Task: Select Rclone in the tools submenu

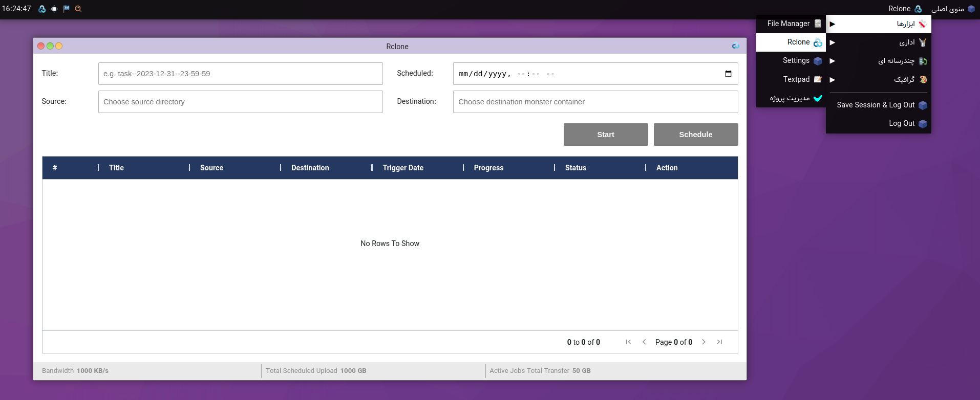Action: point(791,42)
